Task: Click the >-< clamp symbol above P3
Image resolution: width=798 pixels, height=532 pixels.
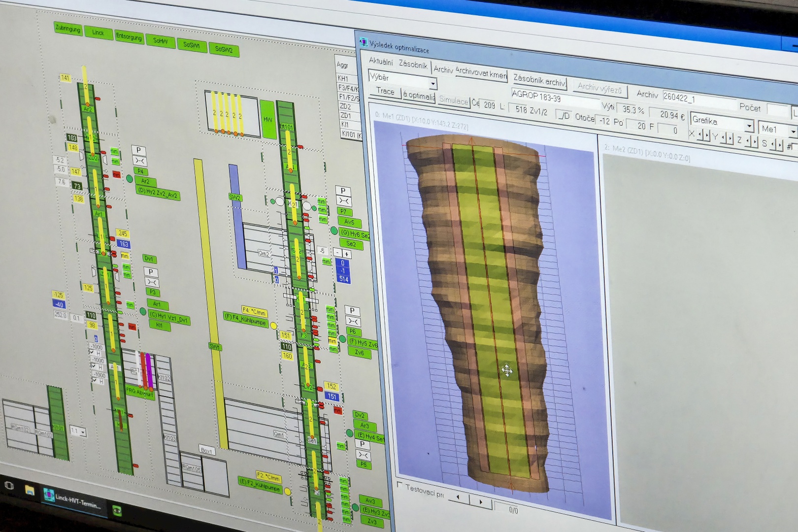Action: (x=152, y=282)
